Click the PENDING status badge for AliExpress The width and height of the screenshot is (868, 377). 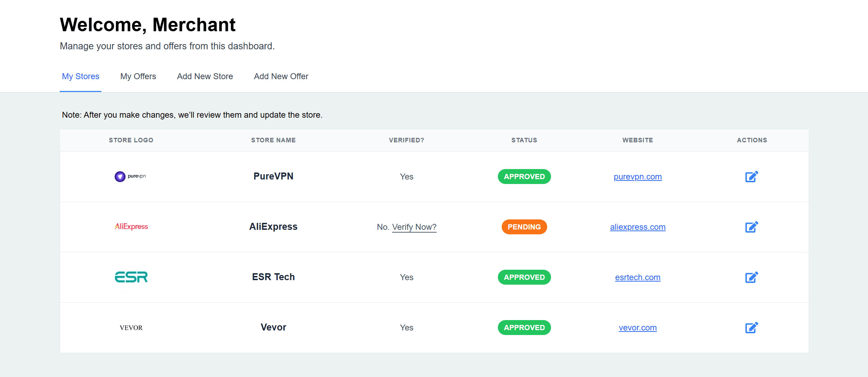(524, 227)
